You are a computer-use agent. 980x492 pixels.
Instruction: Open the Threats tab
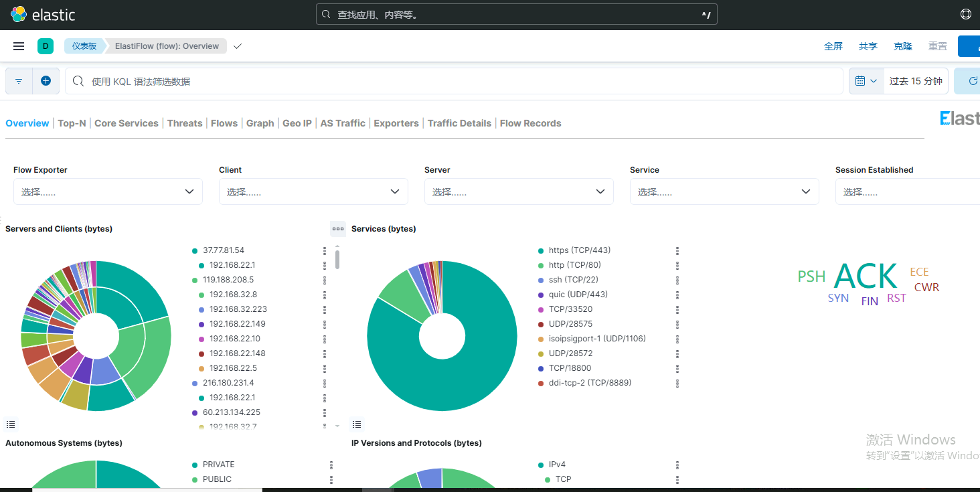tap(185, 123)
